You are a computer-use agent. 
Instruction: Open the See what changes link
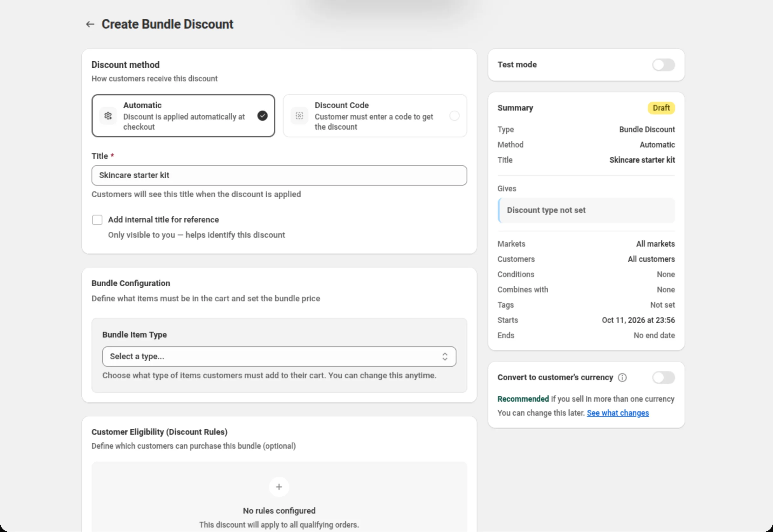[x=618, y=413]
